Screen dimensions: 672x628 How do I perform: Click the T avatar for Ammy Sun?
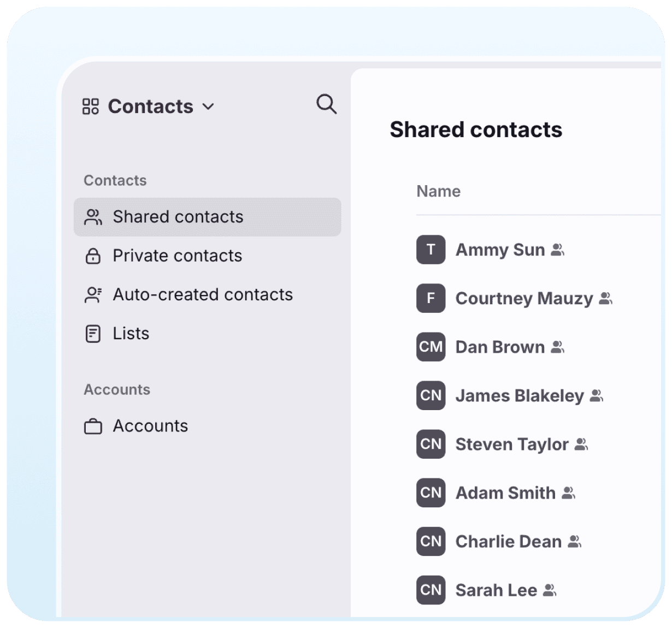point(431,250)
